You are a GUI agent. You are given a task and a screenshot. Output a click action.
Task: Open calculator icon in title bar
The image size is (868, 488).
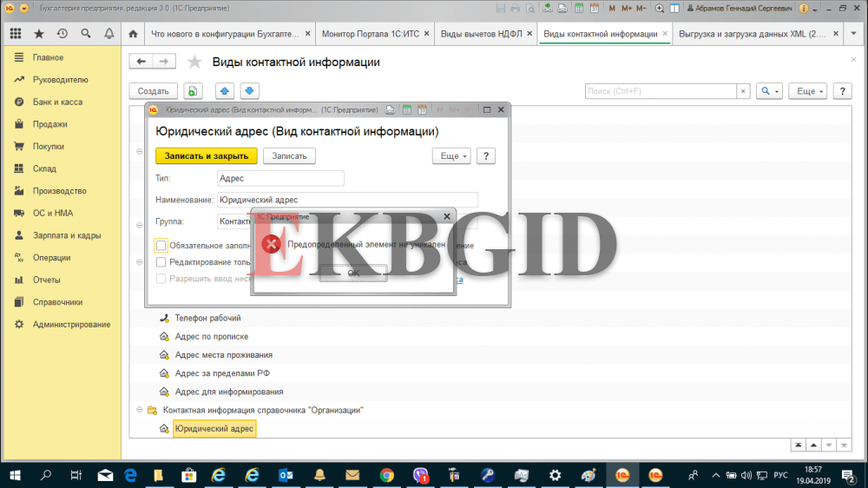pos(578,9)
